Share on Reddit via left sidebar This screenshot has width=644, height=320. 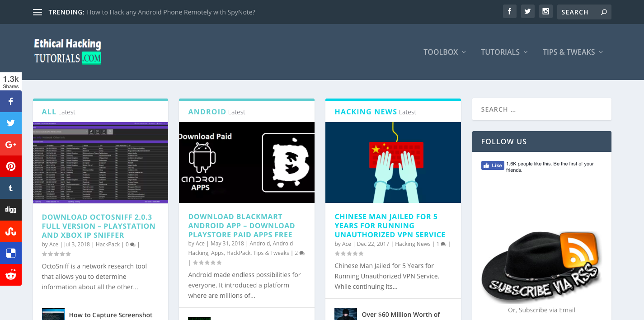pos(11,275)
